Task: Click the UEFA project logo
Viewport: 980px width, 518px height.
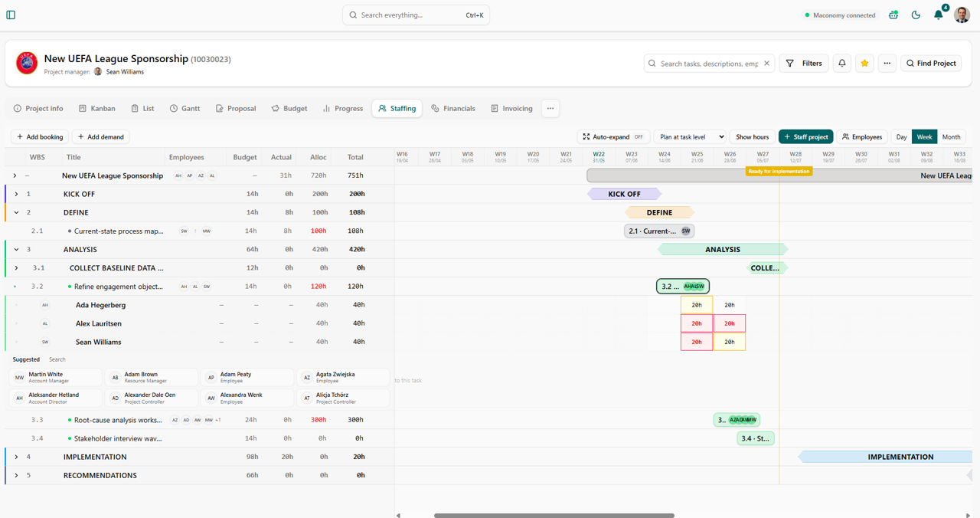Action: coord(27,63)
